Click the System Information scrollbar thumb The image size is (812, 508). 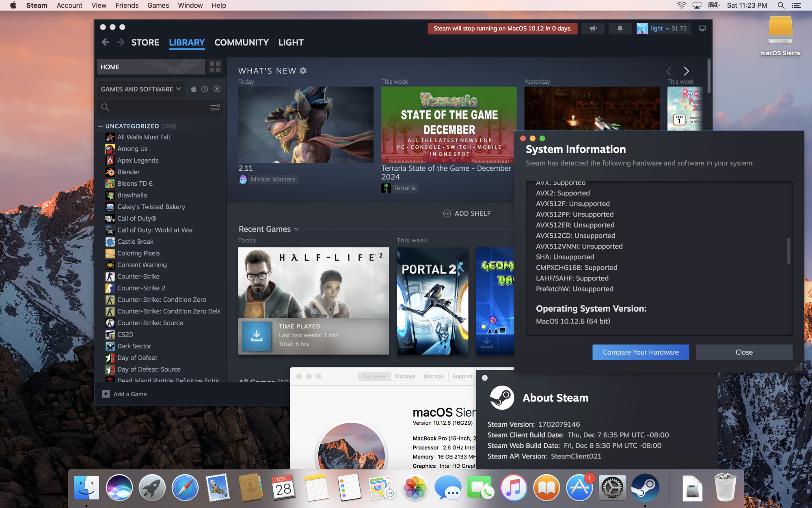tap(788, 251)
